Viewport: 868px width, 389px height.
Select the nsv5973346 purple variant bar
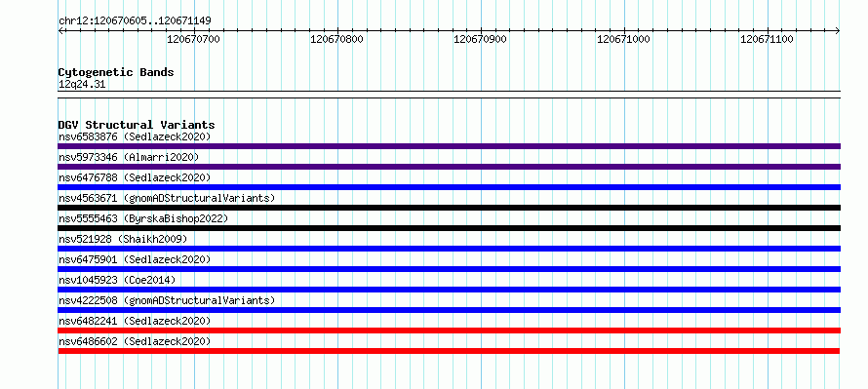click(x=449, y=167)
